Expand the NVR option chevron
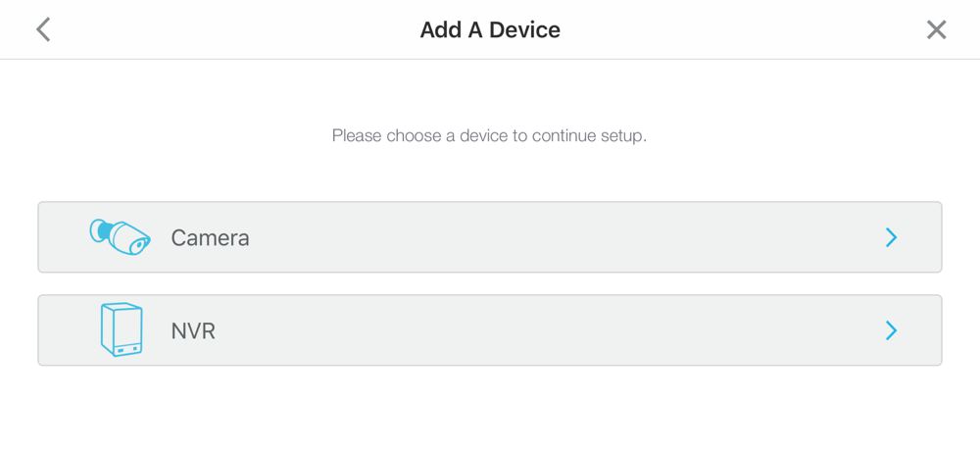The image size is (980, 453). coord(891,330)
